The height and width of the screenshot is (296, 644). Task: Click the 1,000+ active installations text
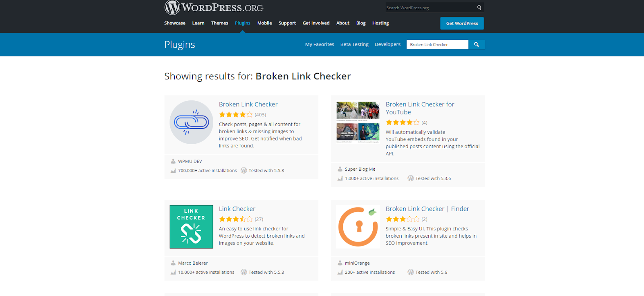coord(372,179)
